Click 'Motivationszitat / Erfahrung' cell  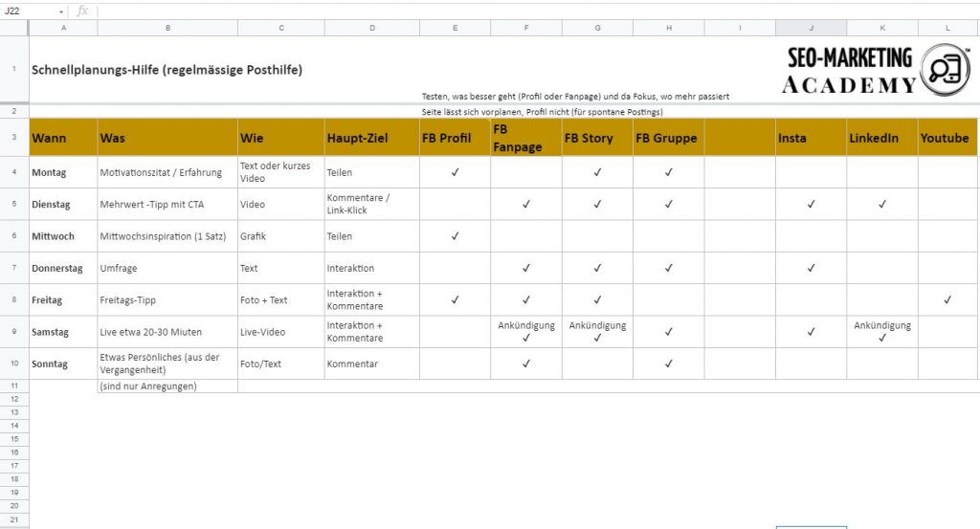tap(167, 172)
